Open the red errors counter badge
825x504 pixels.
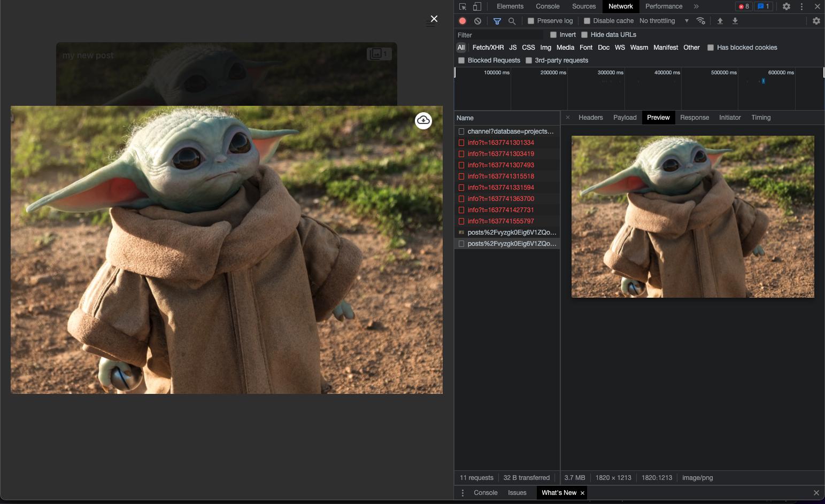point(744,6)
